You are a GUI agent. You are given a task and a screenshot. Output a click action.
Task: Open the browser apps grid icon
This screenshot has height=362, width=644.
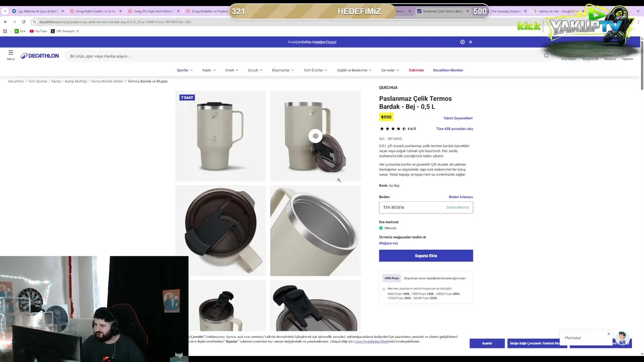pyautogui.click(x=5, y=31)
